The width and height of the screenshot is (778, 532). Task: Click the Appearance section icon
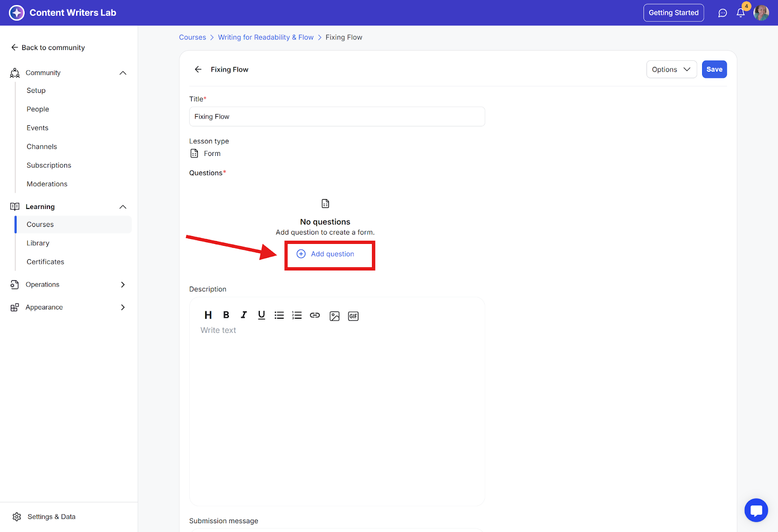point(15,308)
